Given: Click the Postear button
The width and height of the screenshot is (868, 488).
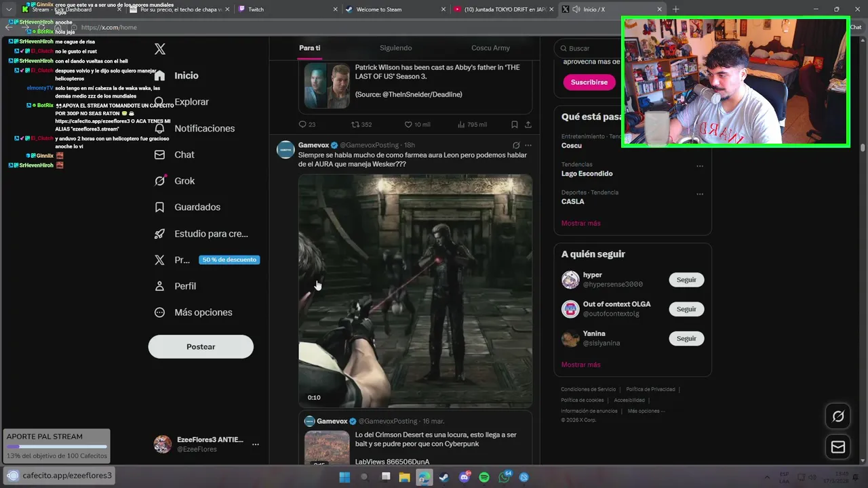Looking at the screenshot, I should [x=201, y=347].
